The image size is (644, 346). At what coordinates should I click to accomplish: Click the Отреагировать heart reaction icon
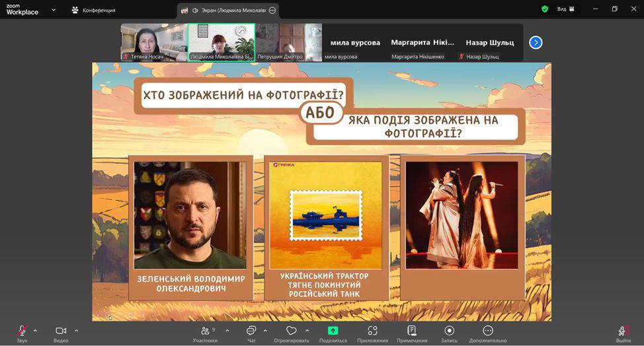coord(292,331)
